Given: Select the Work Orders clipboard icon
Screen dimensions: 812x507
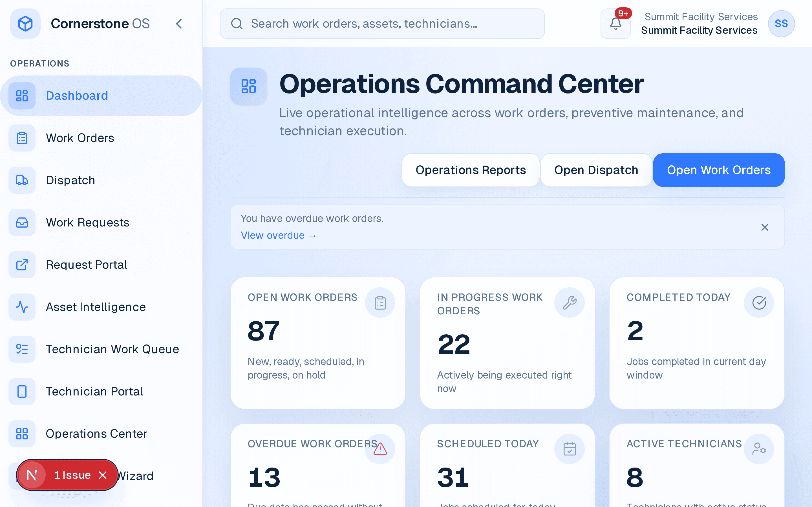Looking at the screenshot, I should [x=22, y=138].
